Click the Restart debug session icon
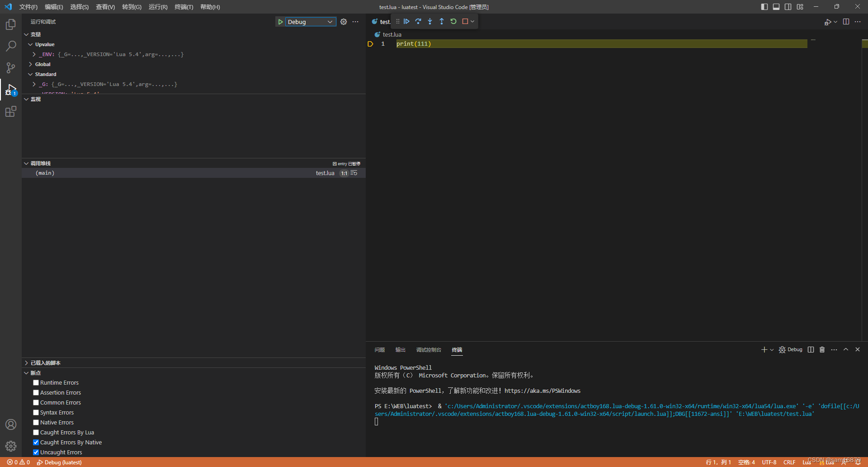Image resolution: width=868 pixels, height=467 pixels. point(453,21)
